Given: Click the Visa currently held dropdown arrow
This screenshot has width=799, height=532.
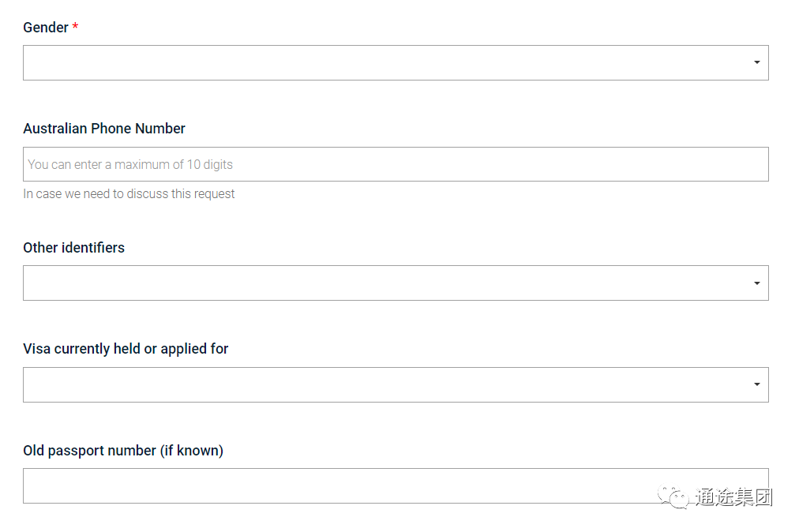Looking at the screenshot, I should (756, 384).
